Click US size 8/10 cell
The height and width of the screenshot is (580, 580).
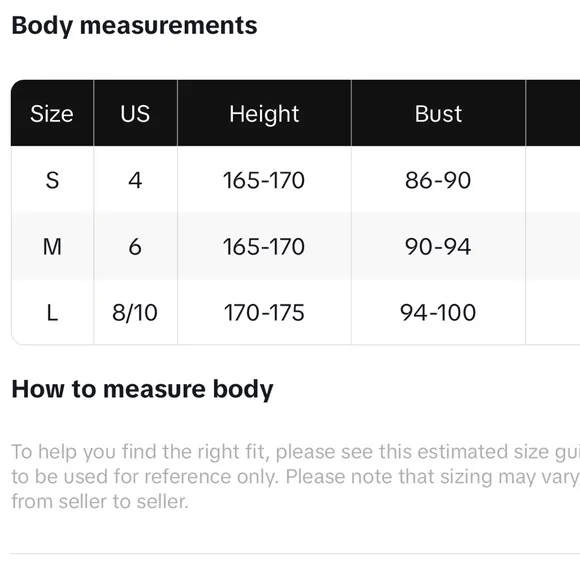[x=135, y=313]
